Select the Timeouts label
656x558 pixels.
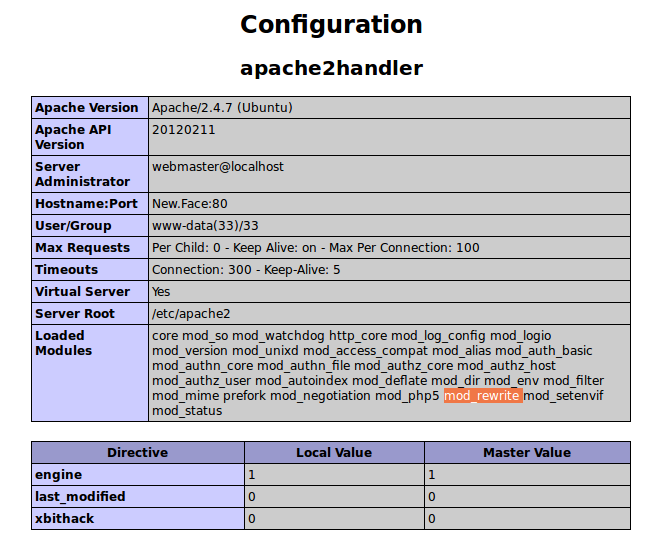[x=67, y=270]
